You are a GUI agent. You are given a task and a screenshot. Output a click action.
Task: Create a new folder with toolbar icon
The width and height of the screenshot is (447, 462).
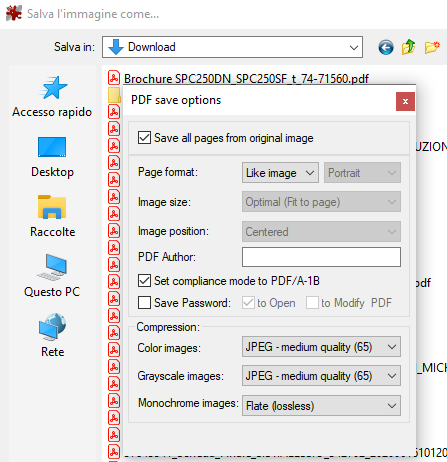tap(432, 47)
